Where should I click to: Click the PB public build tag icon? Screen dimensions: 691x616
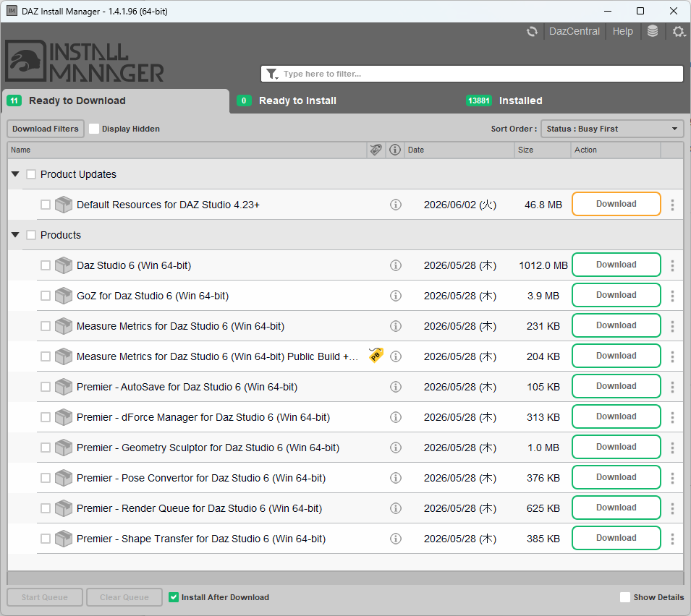click(376, 355)
